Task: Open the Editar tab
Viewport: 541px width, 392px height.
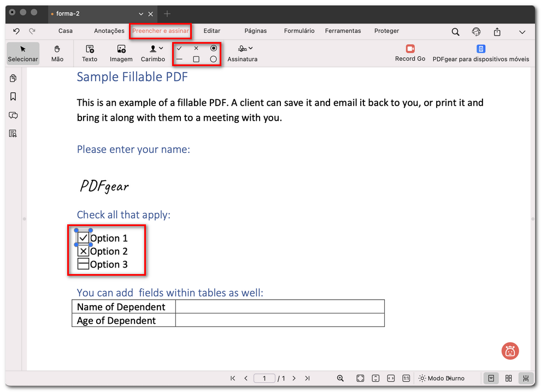Action: point(212,31)
